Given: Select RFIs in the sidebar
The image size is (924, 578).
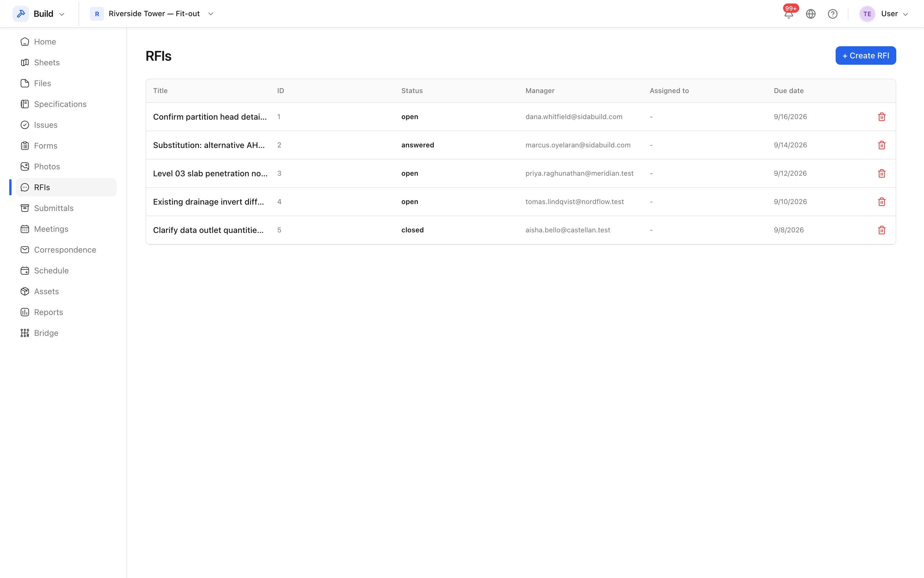Looking at the screenshot, I should tap(66, 187).
